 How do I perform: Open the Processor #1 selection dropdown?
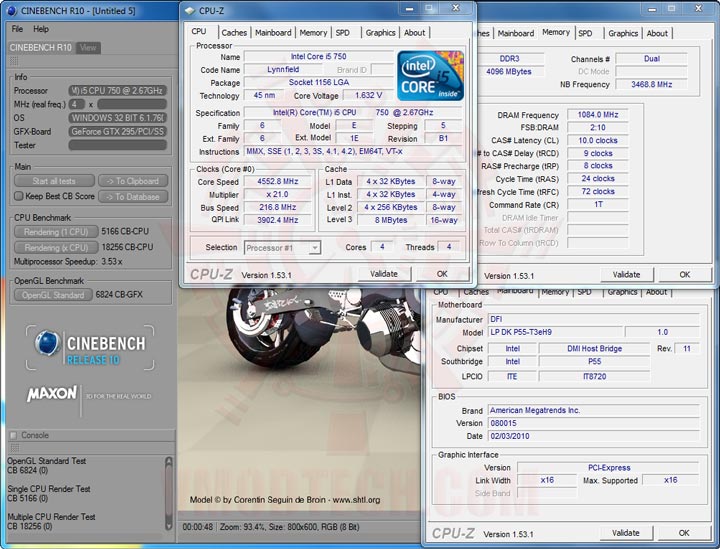(282, 247)
